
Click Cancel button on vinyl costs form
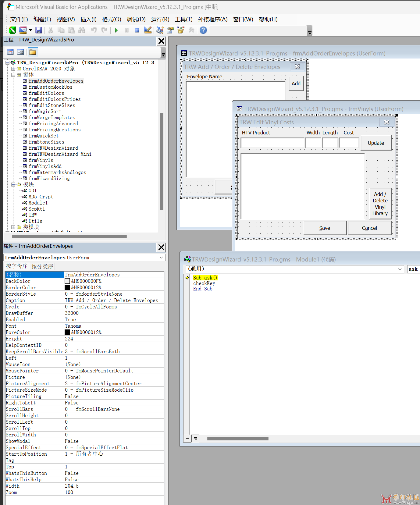pyautogui.click(x=369, y=228)
